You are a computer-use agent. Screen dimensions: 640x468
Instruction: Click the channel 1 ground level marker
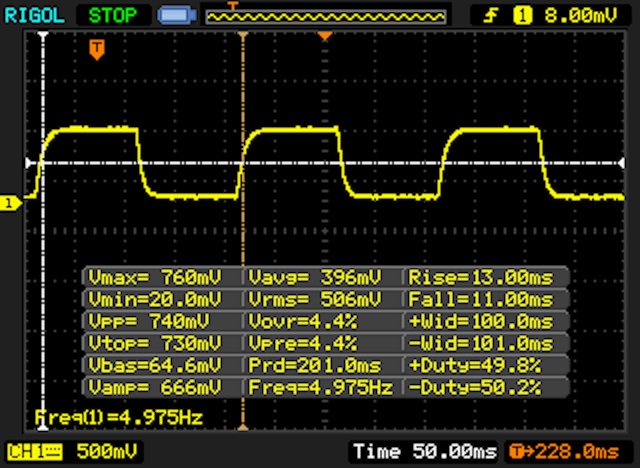10,203
